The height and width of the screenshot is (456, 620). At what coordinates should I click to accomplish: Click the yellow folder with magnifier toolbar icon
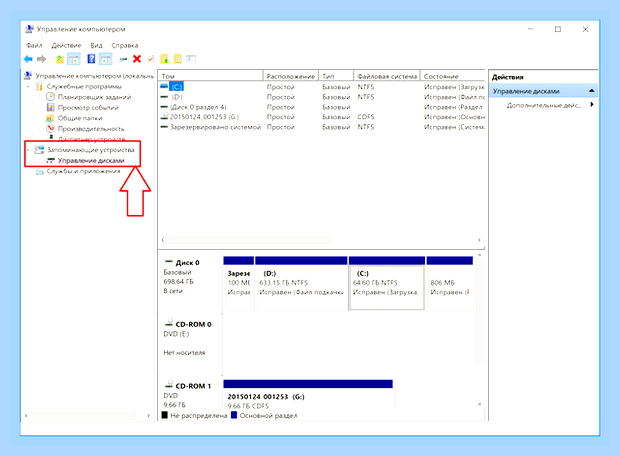pyautogui.click(x=178, y=59)
